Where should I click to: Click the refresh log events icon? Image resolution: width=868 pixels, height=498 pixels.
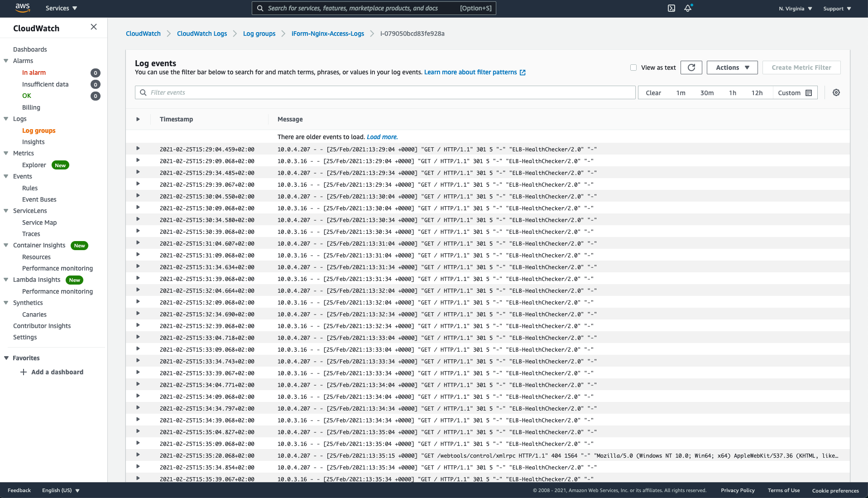691,68
